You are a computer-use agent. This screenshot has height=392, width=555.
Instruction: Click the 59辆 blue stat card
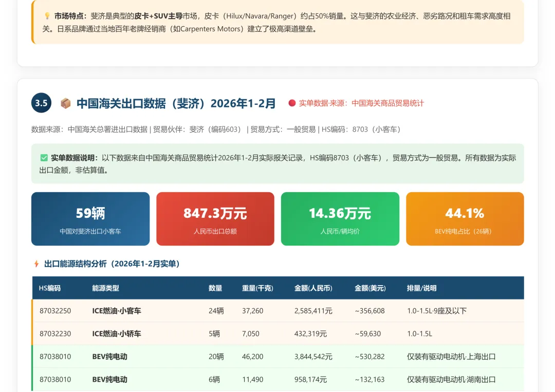coord(90,219)
